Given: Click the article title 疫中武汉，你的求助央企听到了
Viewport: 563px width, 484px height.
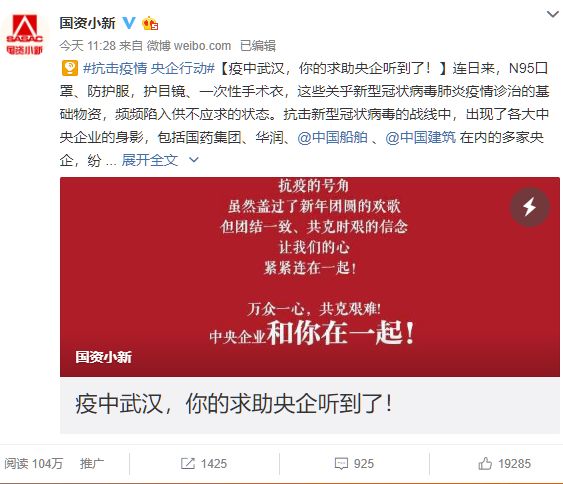Looking at the screenshot, I should (233, 404).
